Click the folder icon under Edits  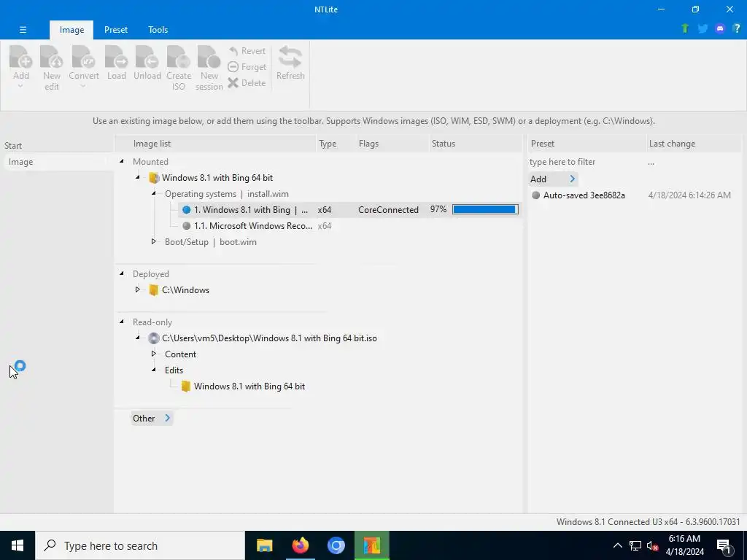click(186, 386)
